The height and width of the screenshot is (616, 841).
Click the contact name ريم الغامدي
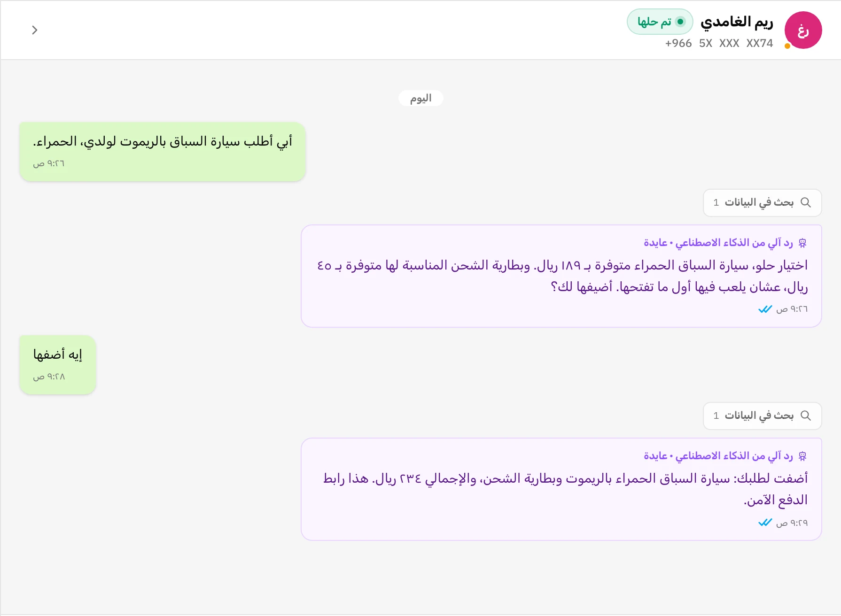coord(736,22)
